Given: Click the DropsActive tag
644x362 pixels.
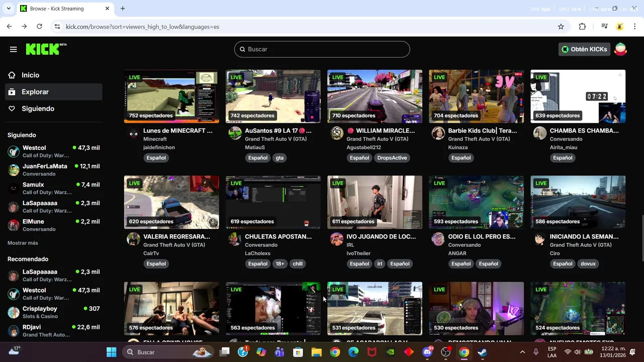Looking at the screenshot, I should (x=392, y=158).
